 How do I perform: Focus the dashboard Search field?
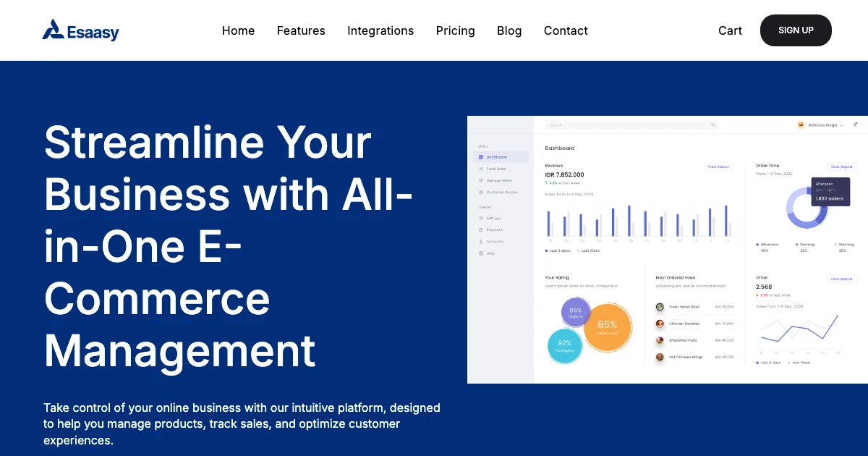coord(631,124)
